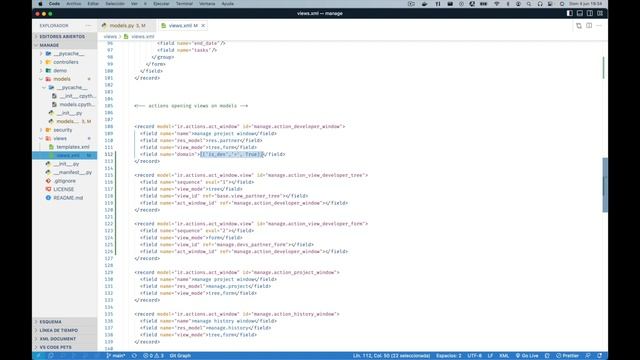640x360 pixels.
Task: Expand ESQUEMA outline section
Action: 64,322
